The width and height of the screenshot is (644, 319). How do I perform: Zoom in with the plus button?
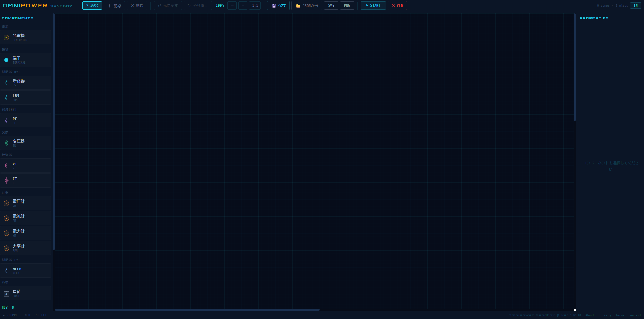(x=243, y=6)
